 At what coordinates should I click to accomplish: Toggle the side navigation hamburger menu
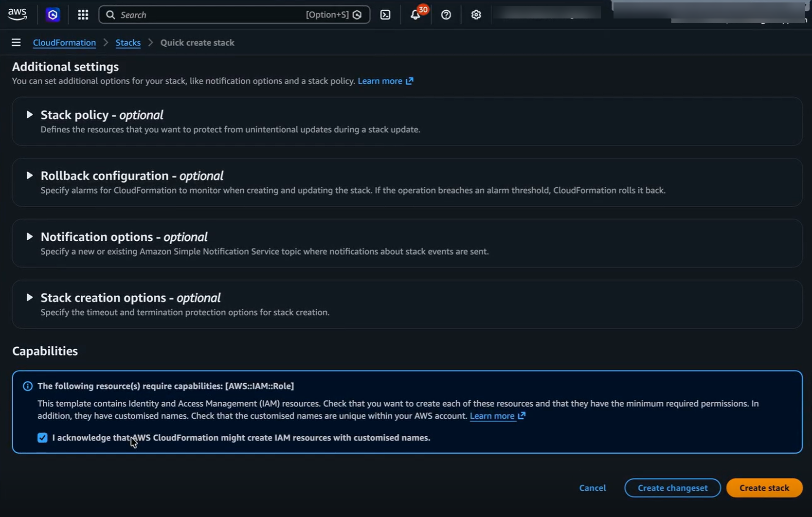[16, 42]
